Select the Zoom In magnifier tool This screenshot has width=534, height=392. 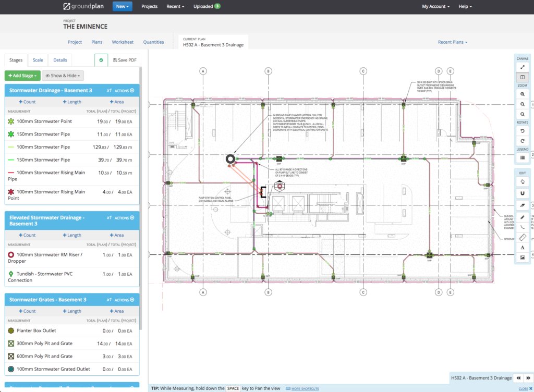(522, 94)
